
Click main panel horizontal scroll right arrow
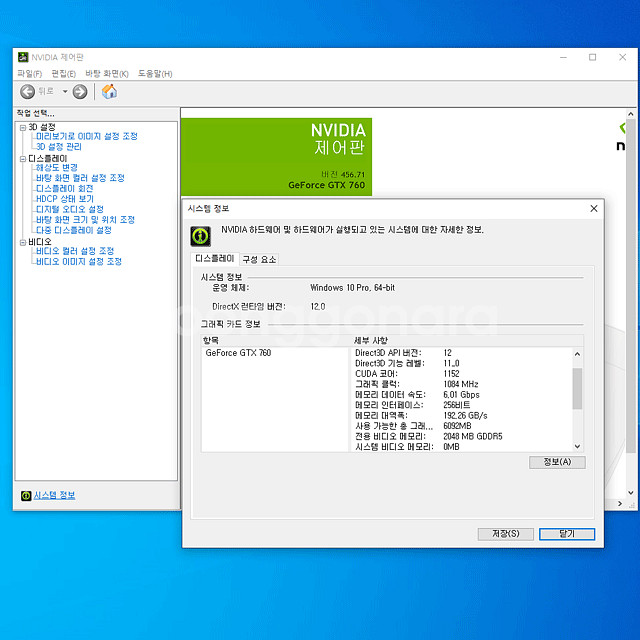620,504
